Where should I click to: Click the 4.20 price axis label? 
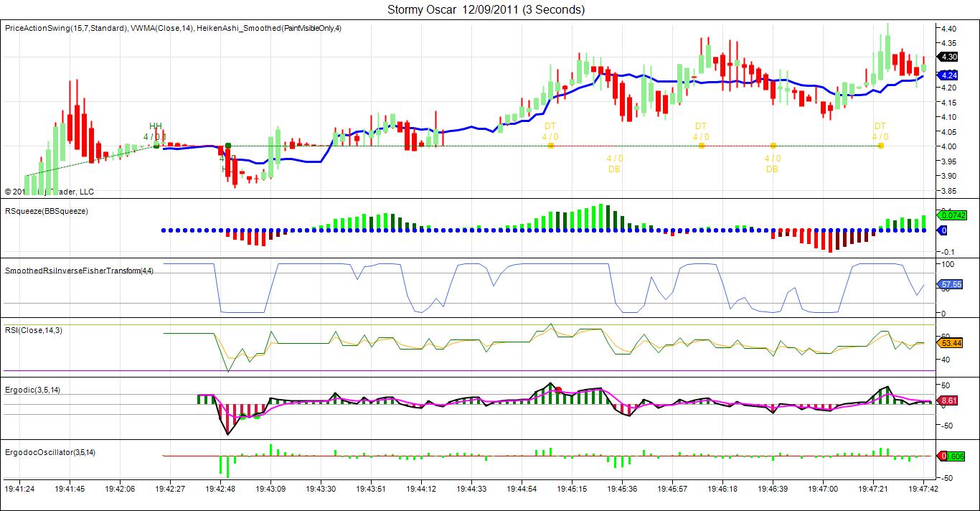click(x=948, y=88)
